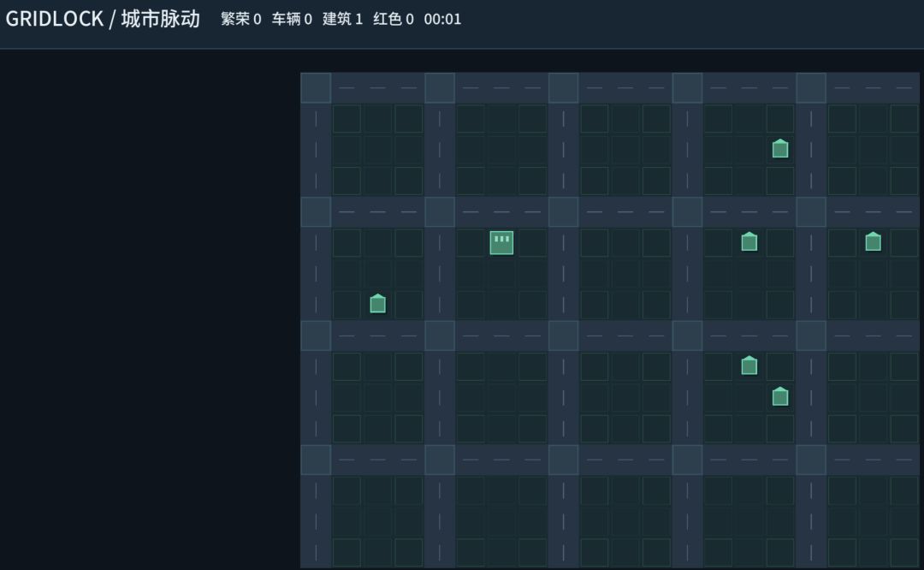The height and width of the screenshot is (570, 924).
Task: Click the house directly below the topmost house's block
Action: coord(749,241)
